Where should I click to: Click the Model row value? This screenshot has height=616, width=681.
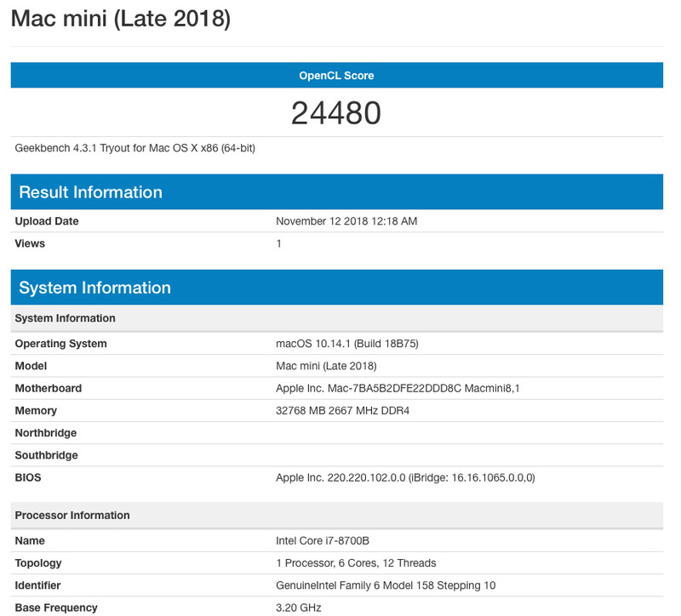point(323,366)
